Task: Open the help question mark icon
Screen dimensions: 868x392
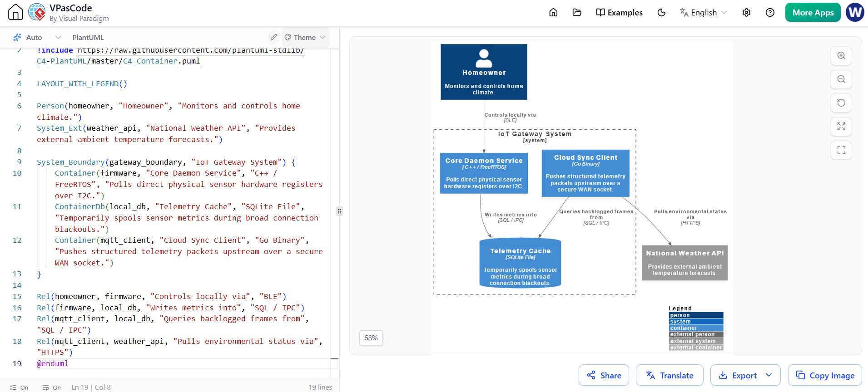Action: click(x=770, y=13)
